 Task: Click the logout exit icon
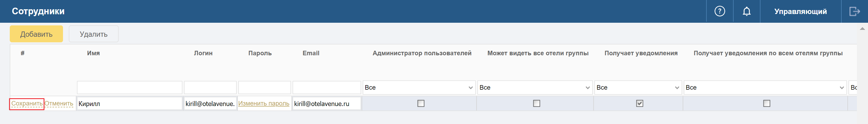click(854, 11)
